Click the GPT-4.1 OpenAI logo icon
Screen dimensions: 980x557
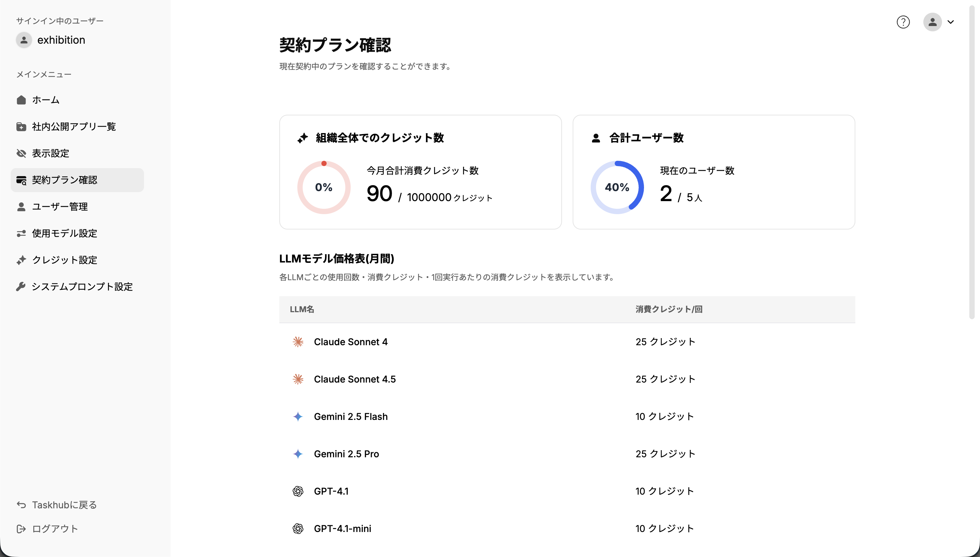298,491
